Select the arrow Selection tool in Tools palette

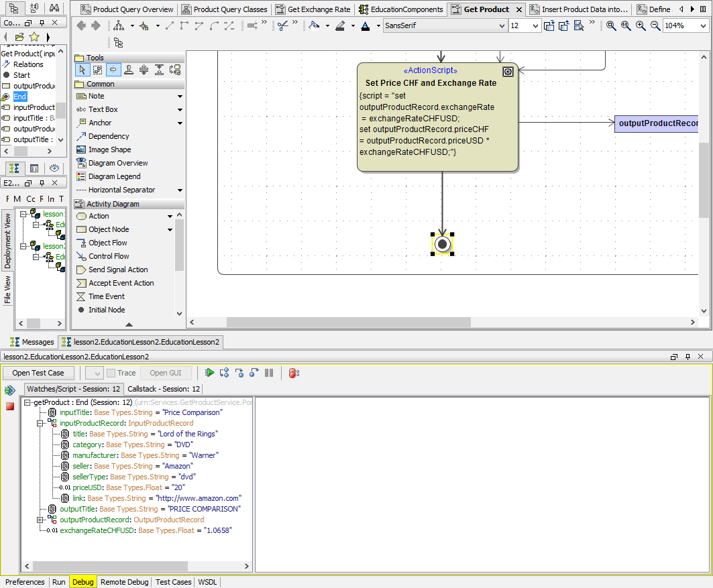[82, 70]
